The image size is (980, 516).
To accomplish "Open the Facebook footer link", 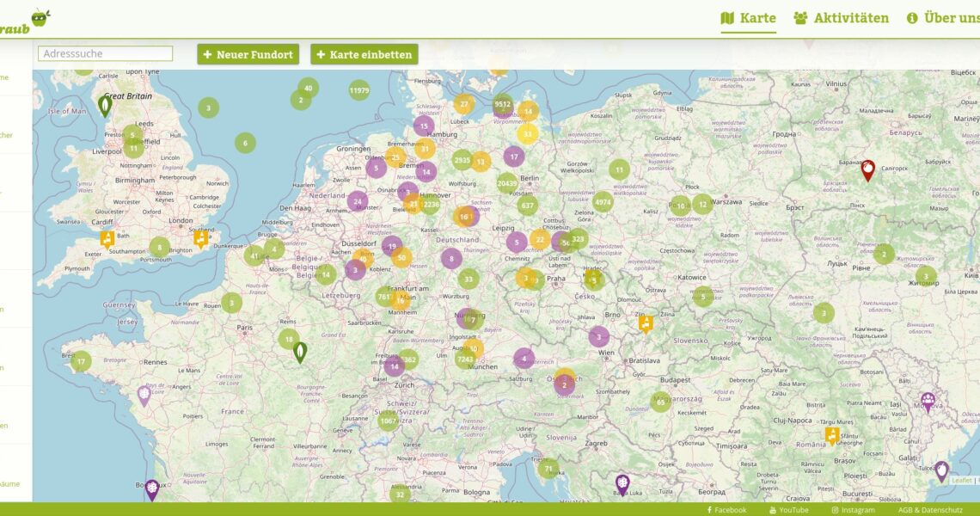I will tap(726, 510).
